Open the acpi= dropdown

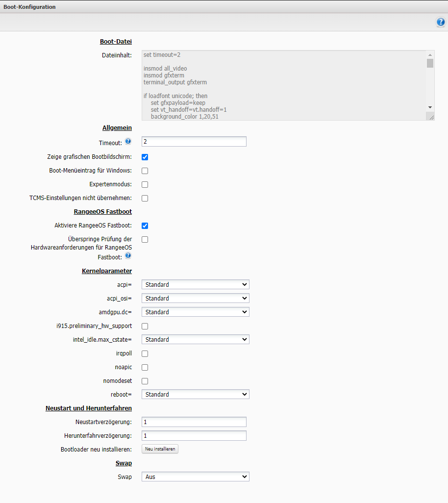pyautogui.click(x=195, y=285)
